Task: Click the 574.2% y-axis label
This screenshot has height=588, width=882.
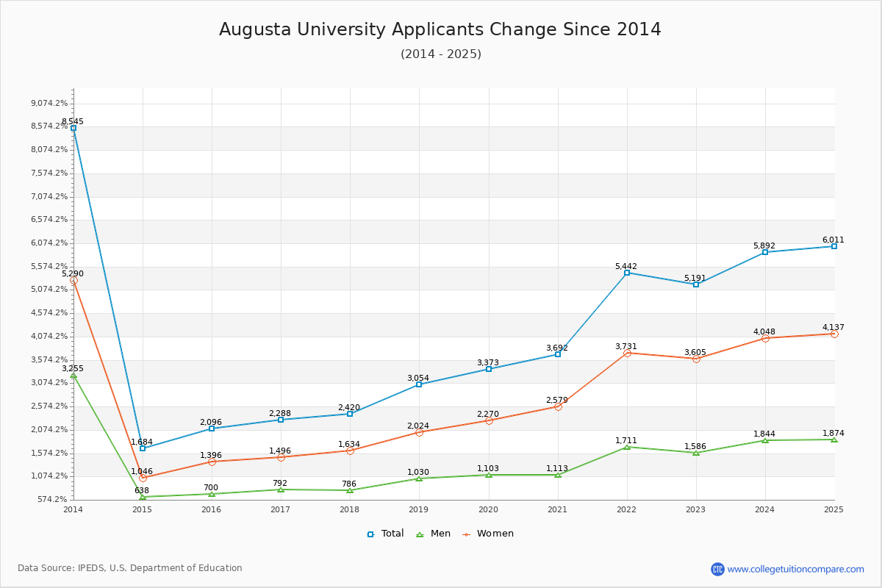Action: click(53, 499)
